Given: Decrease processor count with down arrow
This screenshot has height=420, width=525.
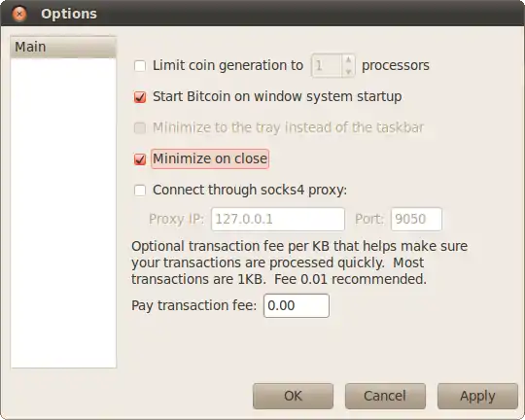Looking at the screenshot, I should click(x=348, y=71).
